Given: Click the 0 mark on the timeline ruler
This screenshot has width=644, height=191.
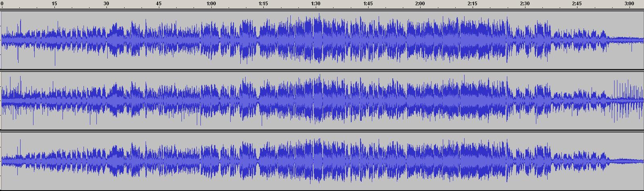Looking at the screenshot, I should coord(2,4).
